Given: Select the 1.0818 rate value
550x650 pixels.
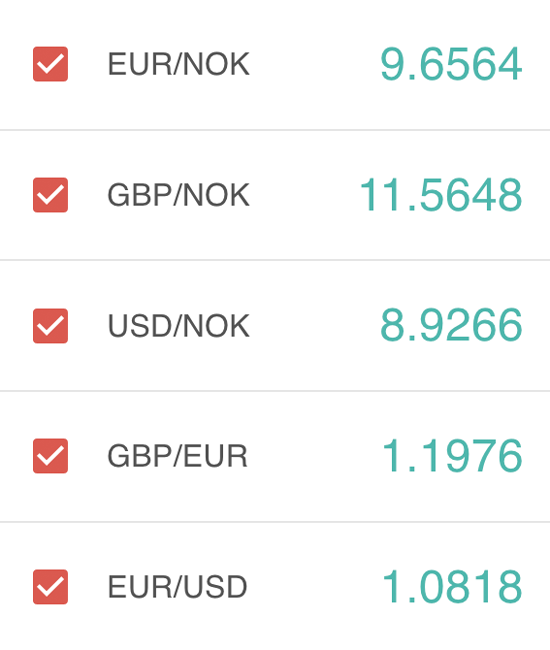Looking at the screenshot, I should pyautogui.click(x=452, y=587).
